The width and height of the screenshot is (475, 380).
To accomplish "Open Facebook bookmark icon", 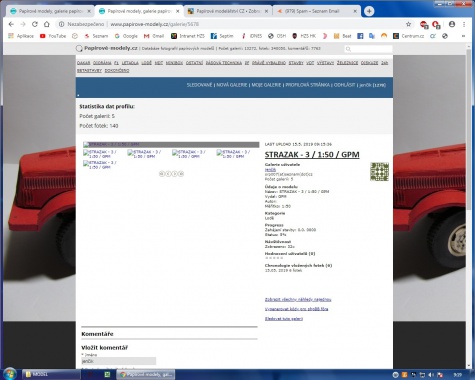I will tap(360, 36).
